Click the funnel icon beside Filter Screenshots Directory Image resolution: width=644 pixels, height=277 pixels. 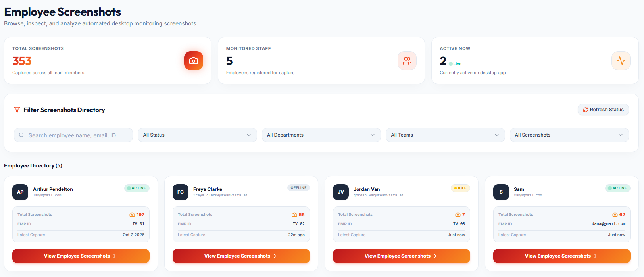[17, 110]
